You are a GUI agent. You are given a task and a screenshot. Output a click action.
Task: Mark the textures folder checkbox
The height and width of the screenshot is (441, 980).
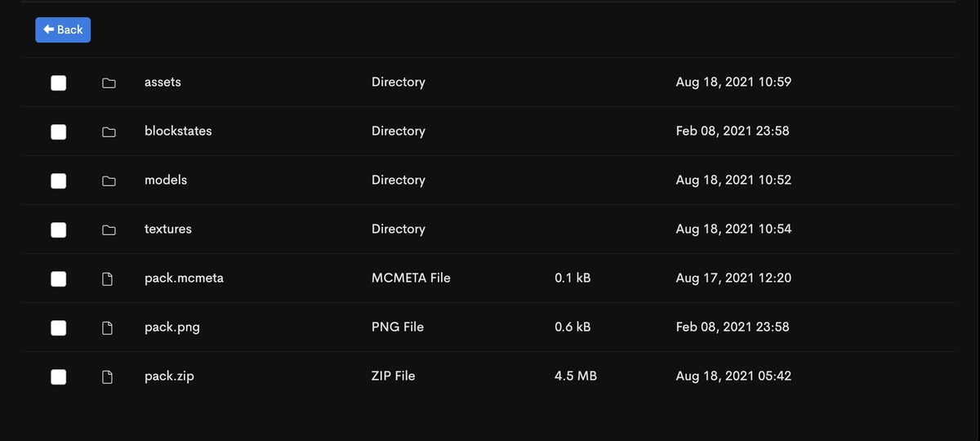59,229
